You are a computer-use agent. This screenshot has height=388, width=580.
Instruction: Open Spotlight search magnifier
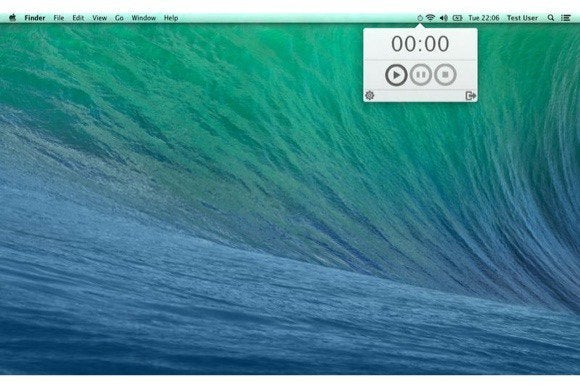pos(551,18)
